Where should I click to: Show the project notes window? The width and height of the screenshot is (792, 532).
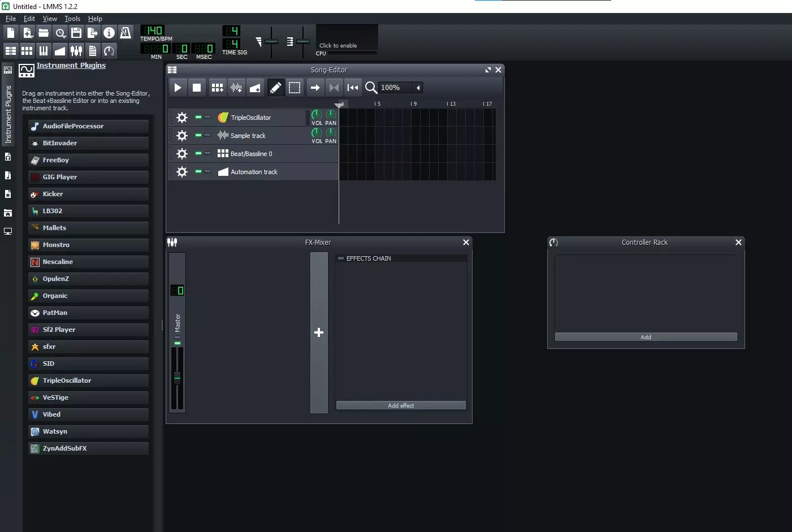[93, 51]
